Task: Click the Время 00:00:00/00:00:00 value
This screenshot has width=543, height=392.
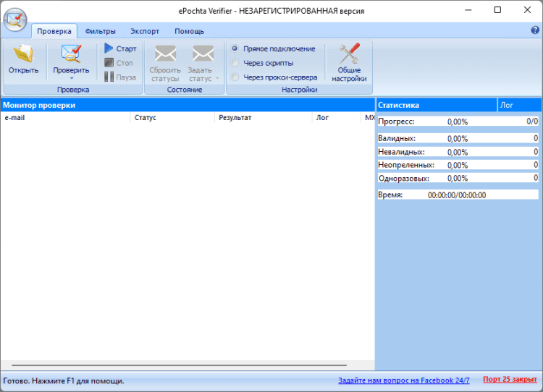Action: click(x=457, y=195)
